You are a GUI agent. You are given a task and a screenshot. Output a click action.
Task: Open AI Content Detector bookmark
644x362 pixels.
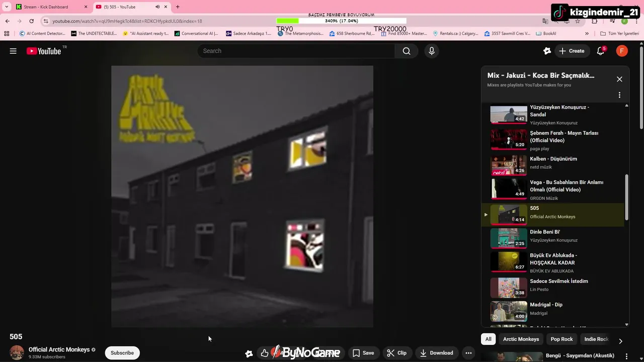pyautogui.click(x=42, y=34)
